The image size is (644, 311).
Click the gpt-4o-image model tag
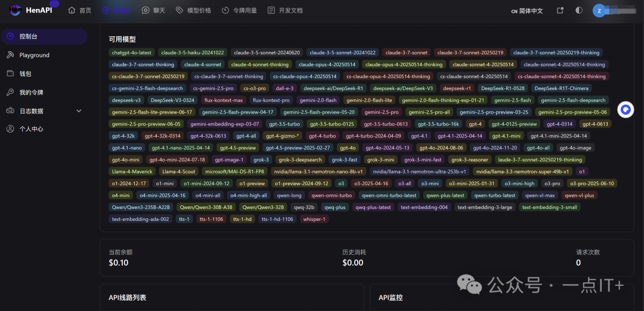[x=576, y=148]
